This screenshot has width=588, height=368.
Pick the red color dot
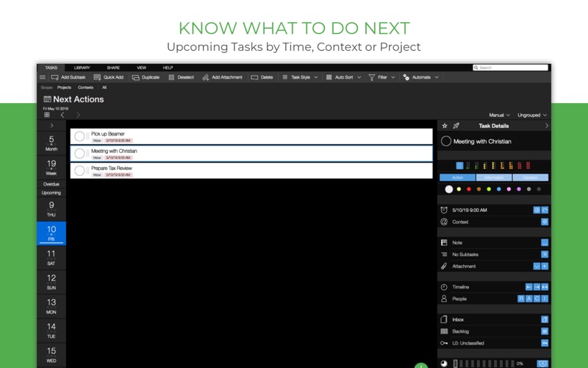tap(468, 189)
